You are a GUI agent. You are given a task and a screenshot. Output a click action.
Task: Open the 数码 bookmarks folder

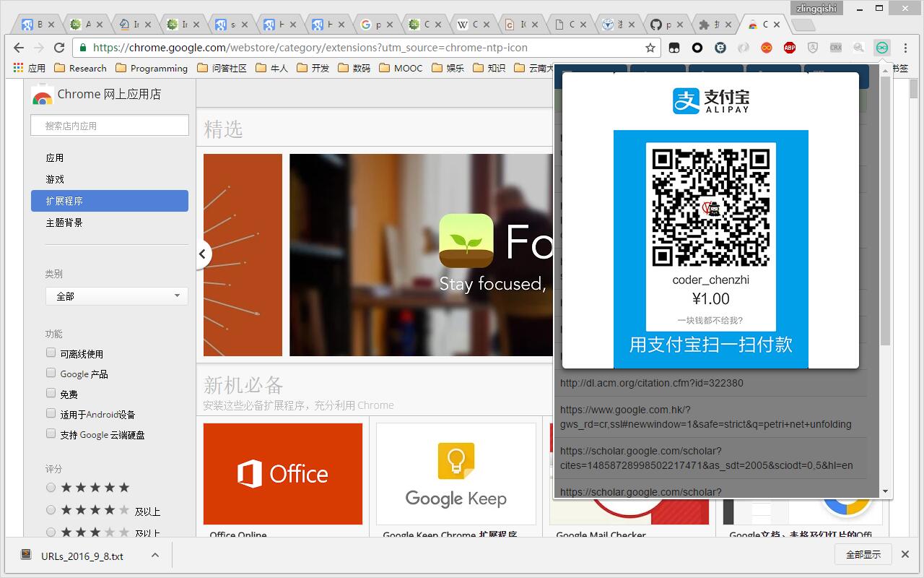(x=354, y=68)
